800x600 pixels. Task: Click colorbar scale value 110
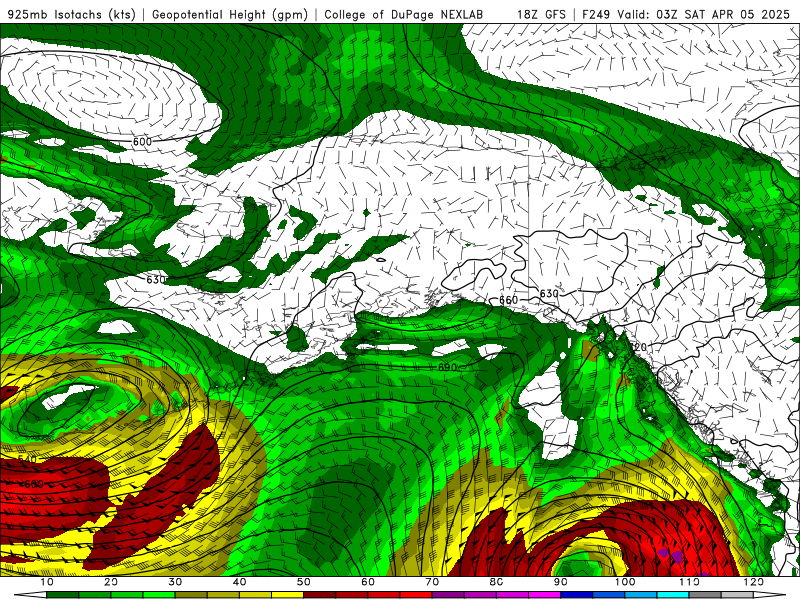tap(689, 582)
